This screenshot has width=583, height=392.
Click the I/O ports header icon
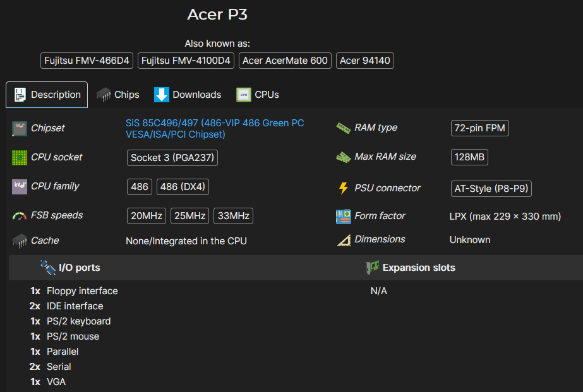(47, 267)
